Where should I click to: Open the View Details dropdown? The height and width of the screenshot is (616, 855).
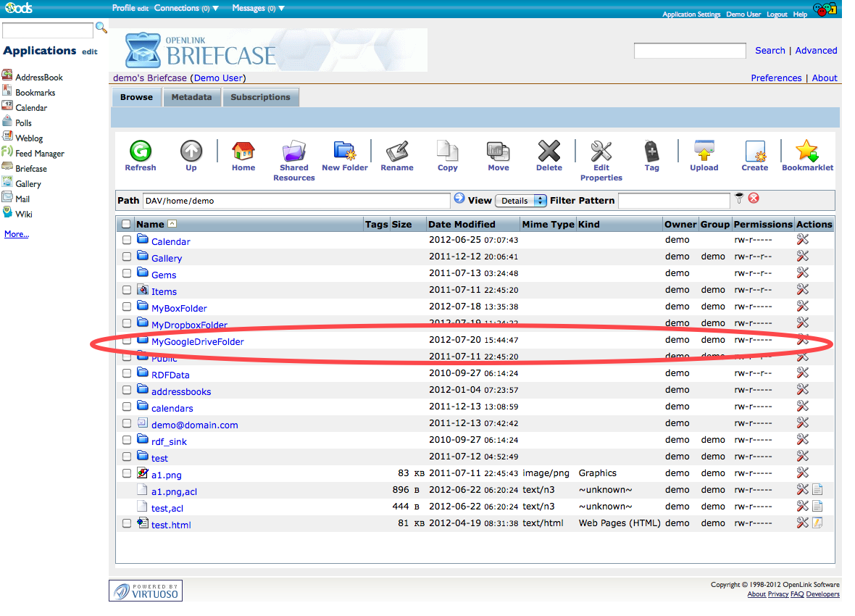(521, 201)
